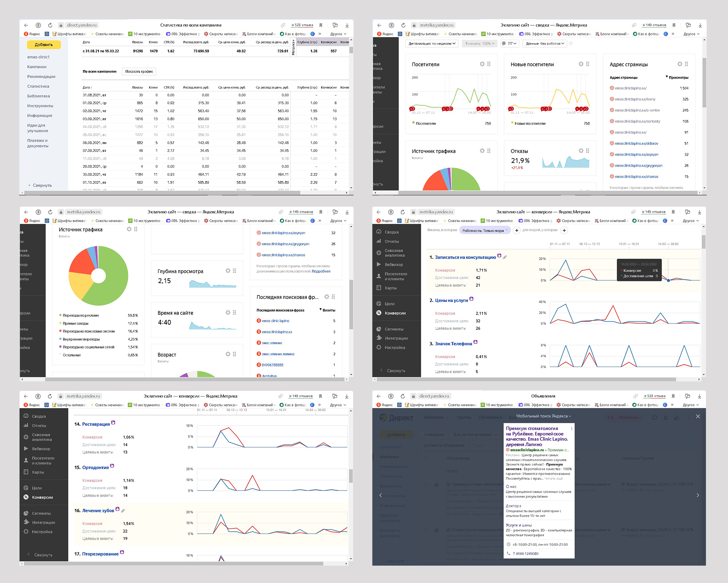Show previous ad preview with left arrow
Viewport: 728px width, 583px height.
pos(381,495)
